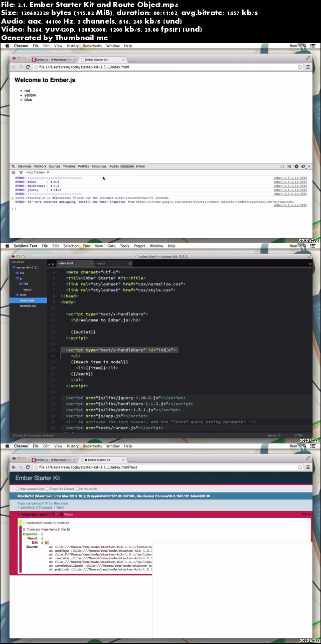Open the Audits tab in DevTools
Image resolution: width=321 pixels, height=644 pixels.
(x=114, y=166)
